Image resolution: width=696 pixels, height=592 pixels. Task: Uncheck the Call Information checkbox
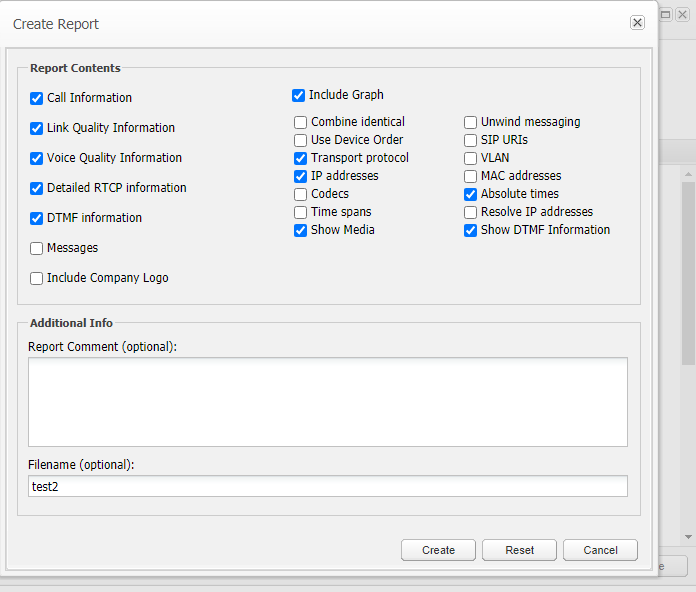(x=37, y=98)
